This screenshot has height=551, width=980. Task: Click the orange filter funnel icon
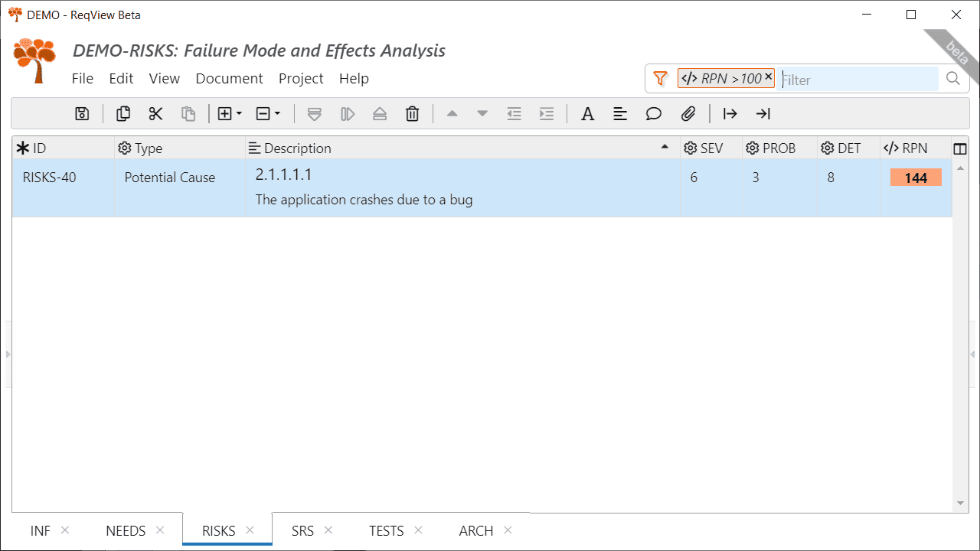pos(661,78)
